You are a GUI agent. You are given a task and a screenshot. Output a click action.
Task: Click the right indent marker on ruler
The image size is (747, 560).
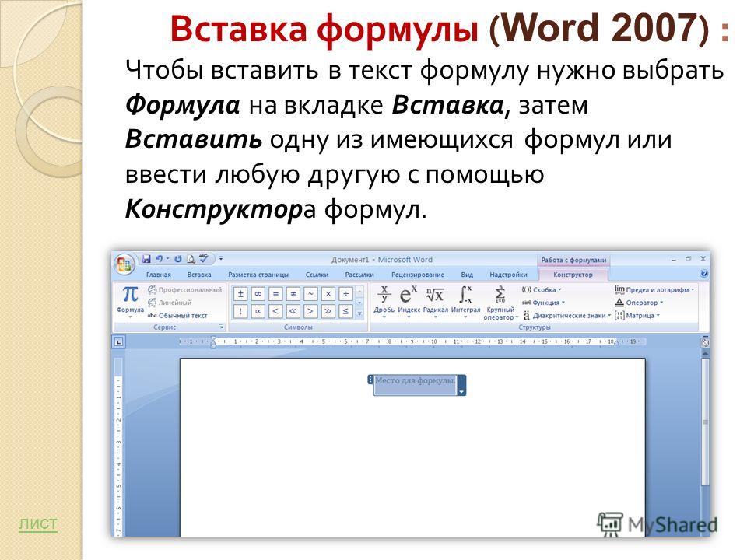click(616, 343)
